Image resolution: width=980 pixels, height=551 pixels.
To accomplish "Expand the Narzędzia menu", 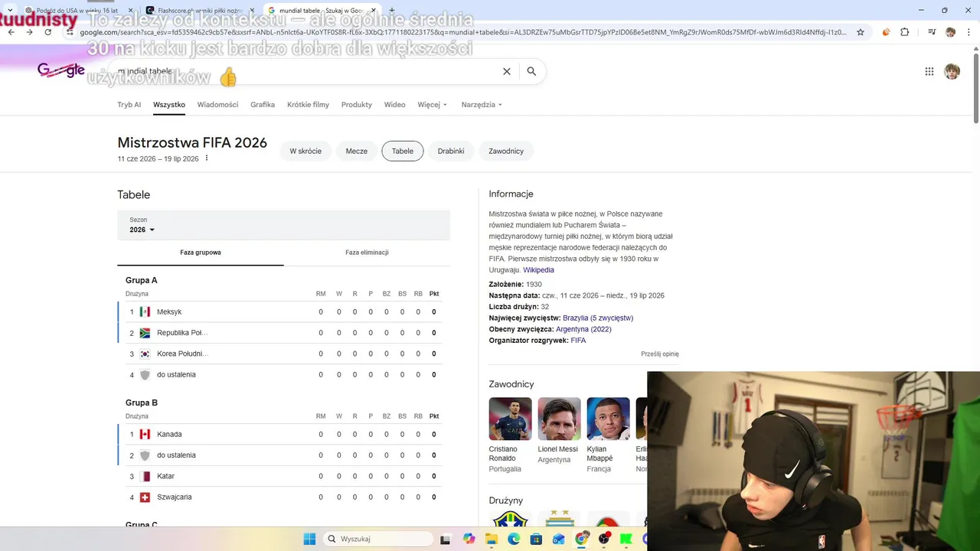I will [x=482, y=105].
